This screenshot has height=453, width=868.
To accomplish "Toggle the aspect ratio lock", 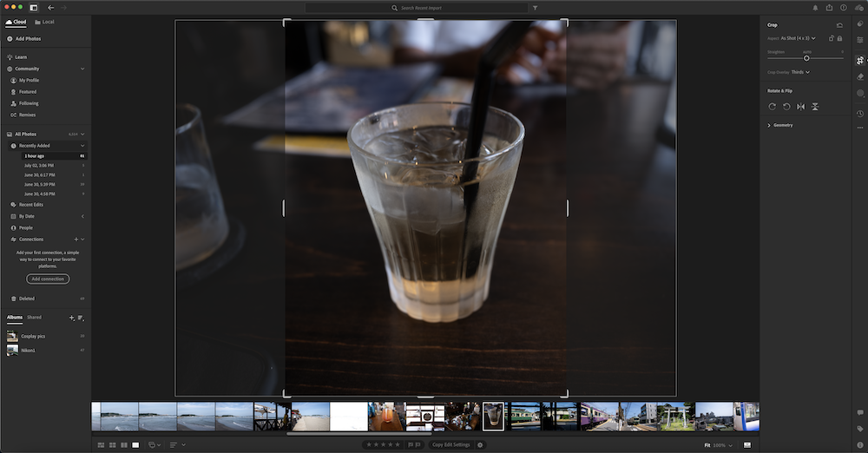I will [839, 38].
